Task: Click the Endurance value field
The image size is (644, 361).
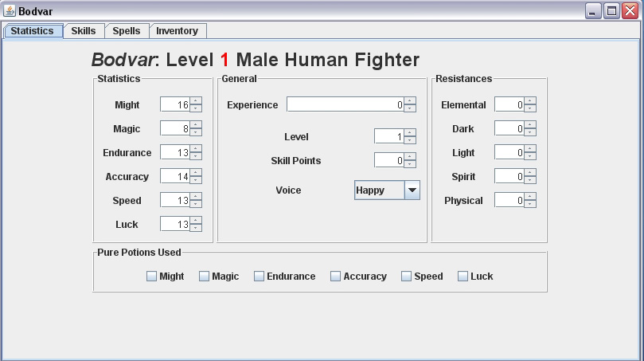Action: (175, 152)
